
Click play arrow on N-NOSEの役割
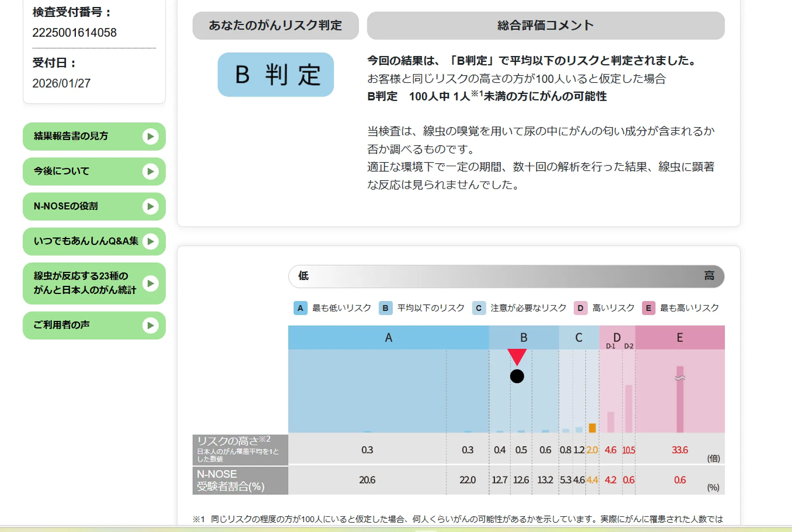[151, 207]
